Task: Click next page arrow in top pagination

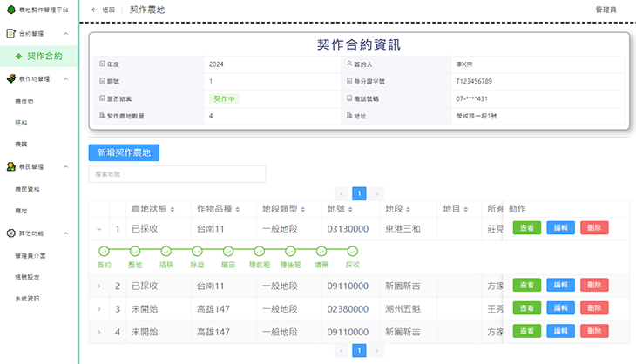Action: [376, 193]
